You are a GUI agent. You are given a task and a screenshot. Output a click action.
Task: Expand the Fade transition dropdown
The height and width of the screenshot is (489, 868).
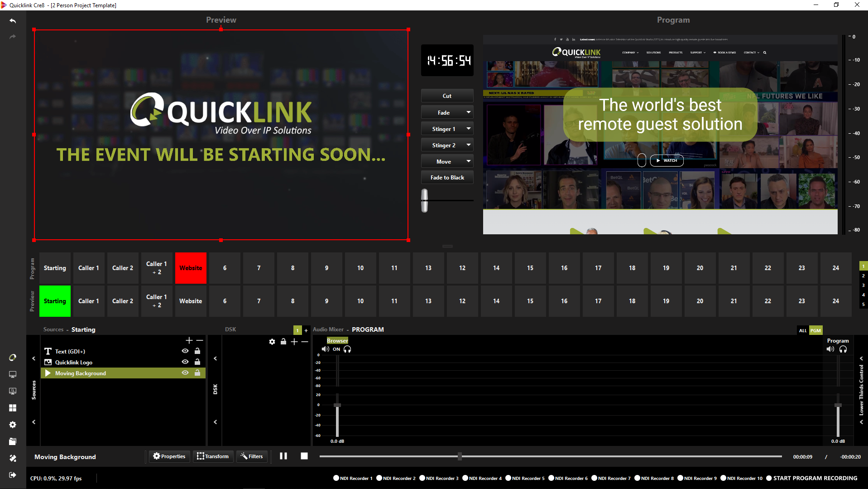[468, 112]
